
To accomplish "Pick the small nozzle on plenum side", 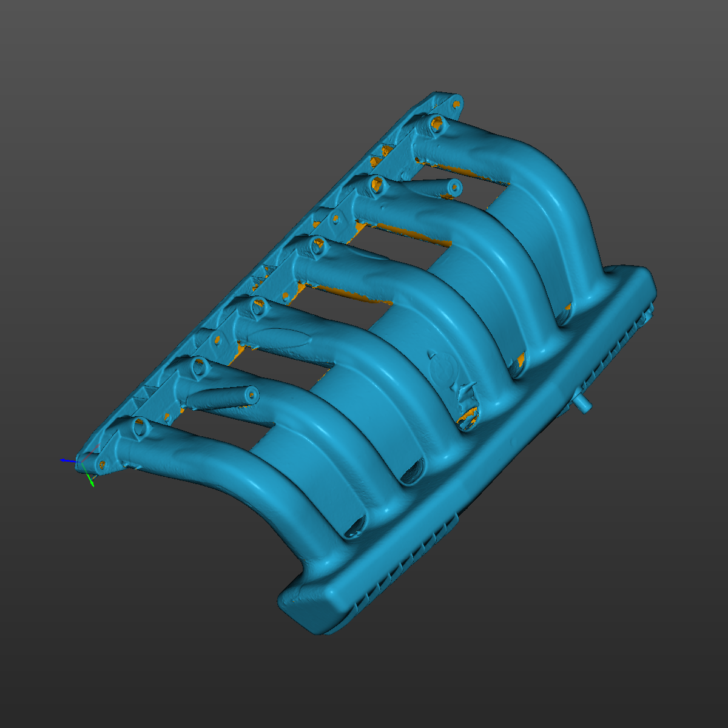I will point(583,403).
